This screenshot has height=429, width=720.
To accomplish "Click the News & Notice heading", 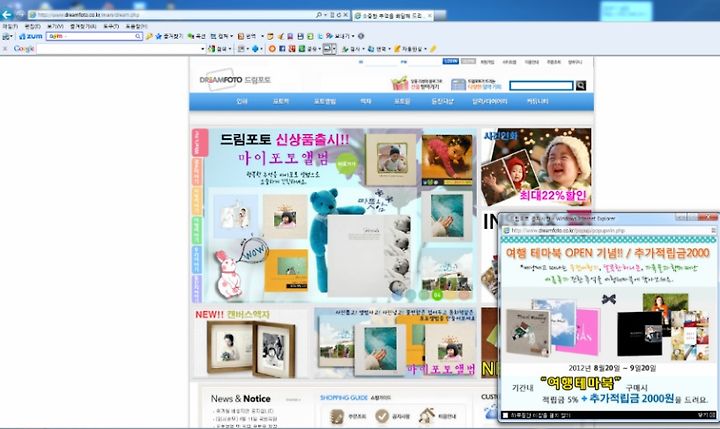I will (x=241, y=399).
